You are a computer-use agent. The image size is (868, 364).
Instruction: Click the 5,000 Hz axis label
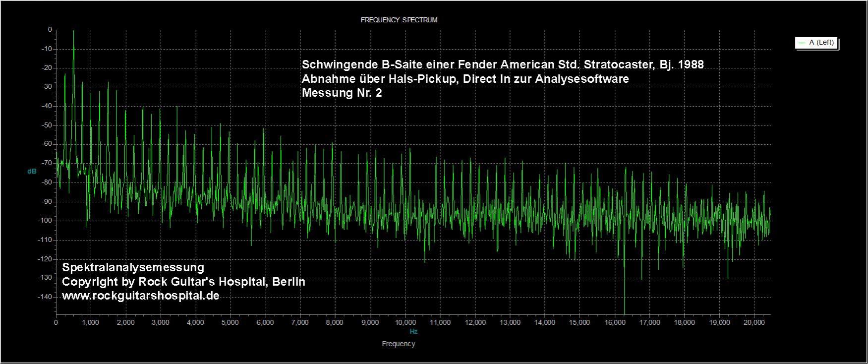point(231,322)
